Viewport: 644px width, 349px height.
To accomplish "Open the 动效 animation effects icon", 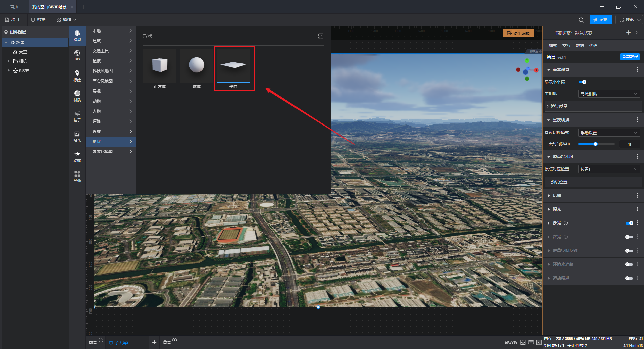I will click(x=77, y=156).
